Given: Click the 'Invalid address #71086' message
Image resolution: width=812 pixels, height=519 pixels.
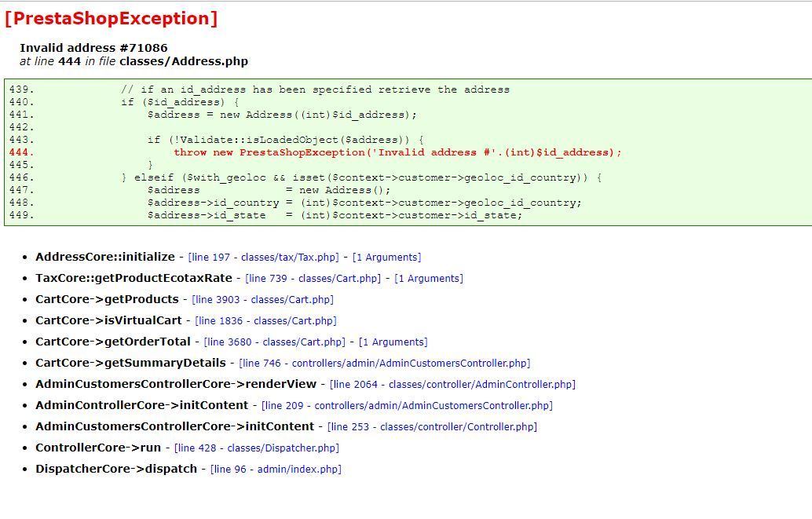Looking at the screenshot, I should 93,48.
